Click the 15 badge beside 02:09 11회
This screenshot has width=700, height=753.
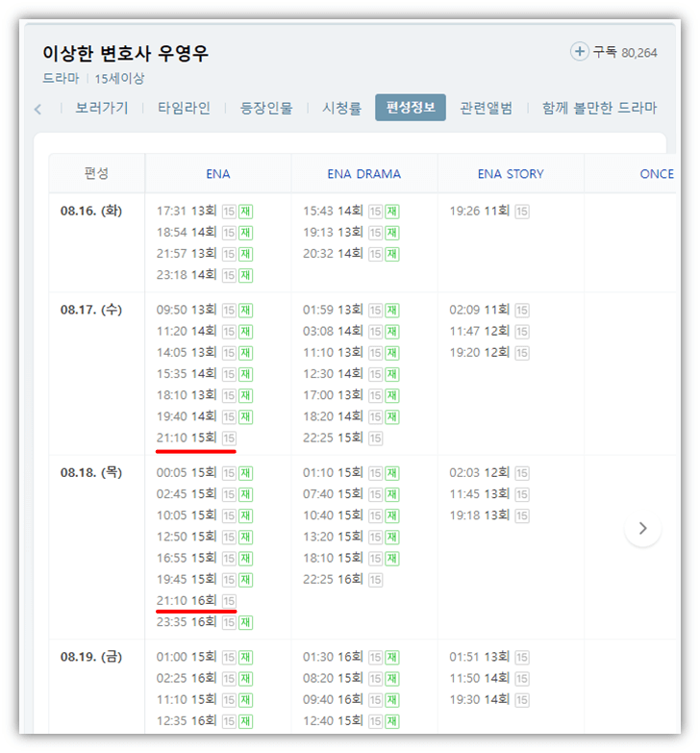click(x=522, y=311)
